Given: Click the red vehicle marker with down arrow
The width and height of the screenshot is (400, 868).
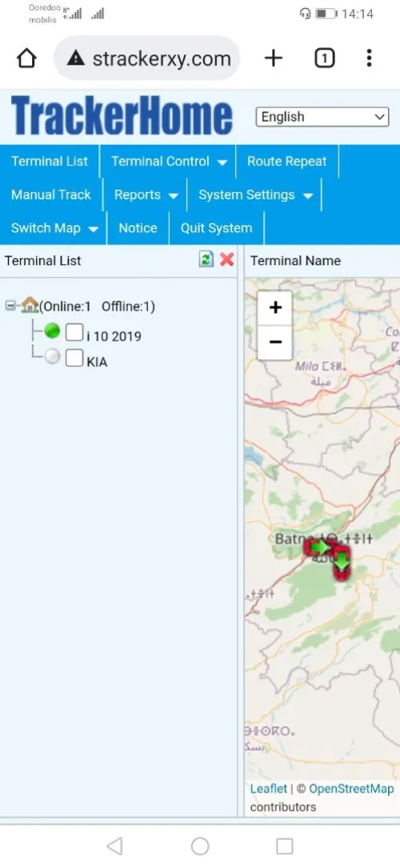Looking at the screenshot, I should point(342,562).
